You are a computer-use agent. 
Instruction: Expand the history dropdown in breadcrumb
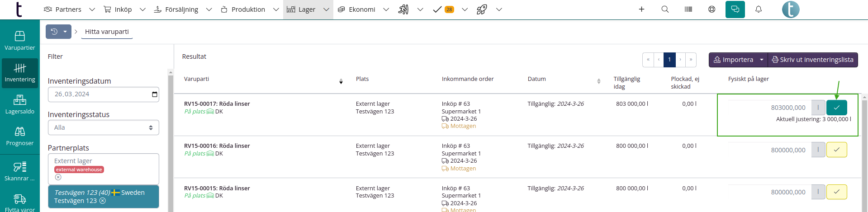click(65, 32)
